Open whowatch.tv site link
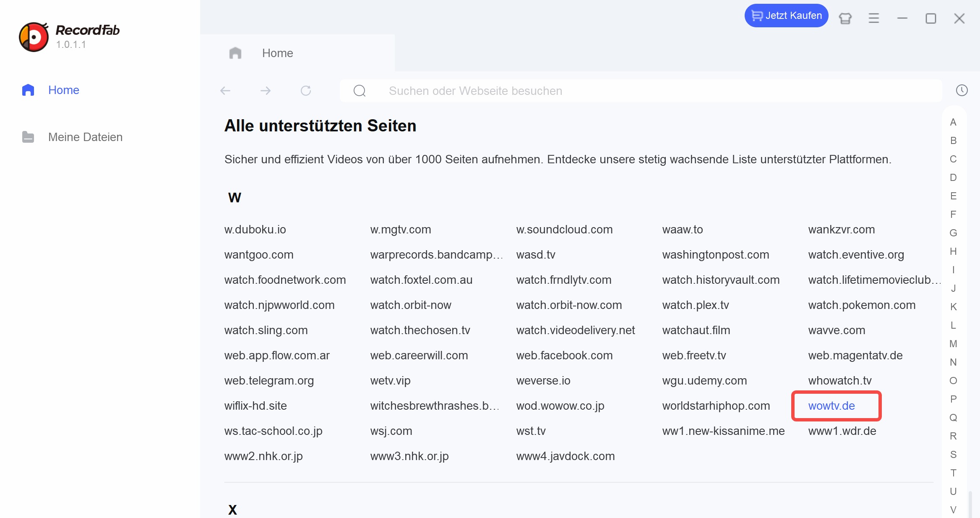This screenshot has height=518, width=980. [840, 381]
